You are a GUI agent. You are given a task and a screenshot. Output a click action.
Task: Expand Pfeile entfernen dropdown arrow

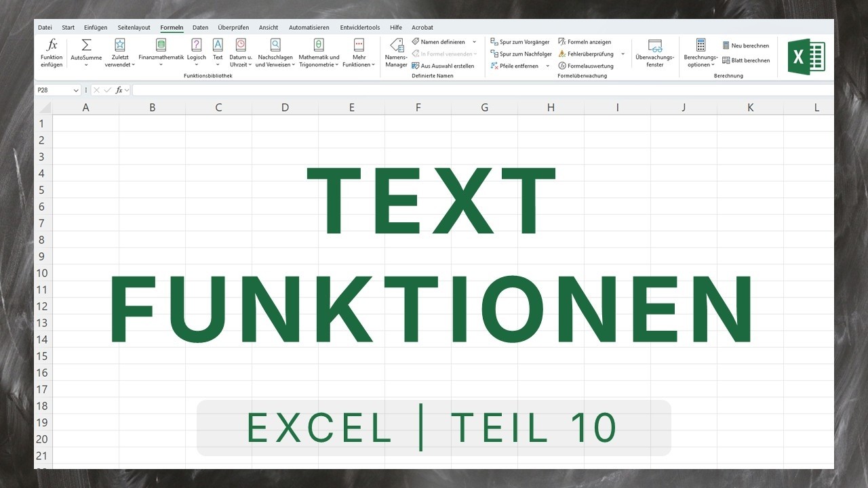click(547, 66)
